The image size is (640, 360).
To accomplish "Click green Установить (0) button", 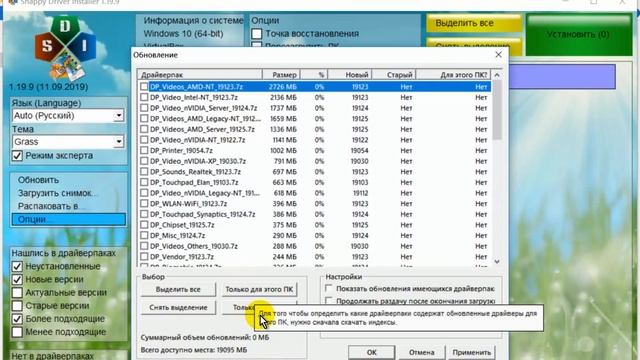I will pyautogui.click(x=579, y=35).
